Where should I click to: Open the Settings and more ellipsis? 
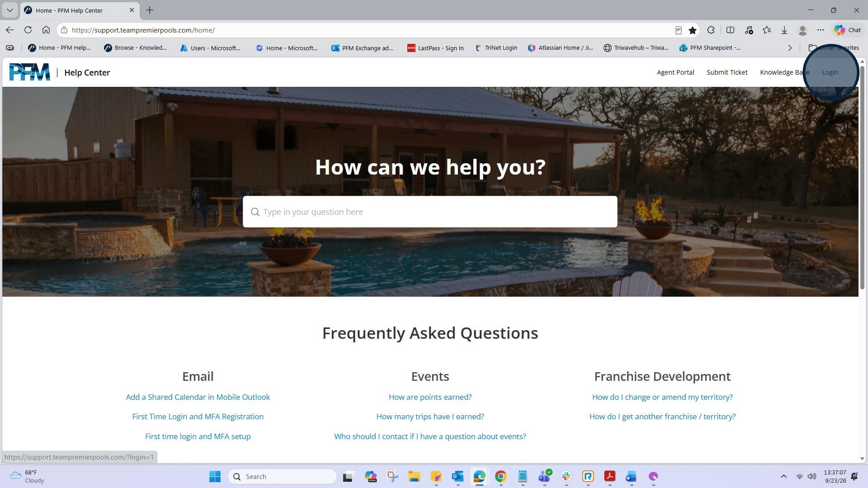[x=821, y=30]
